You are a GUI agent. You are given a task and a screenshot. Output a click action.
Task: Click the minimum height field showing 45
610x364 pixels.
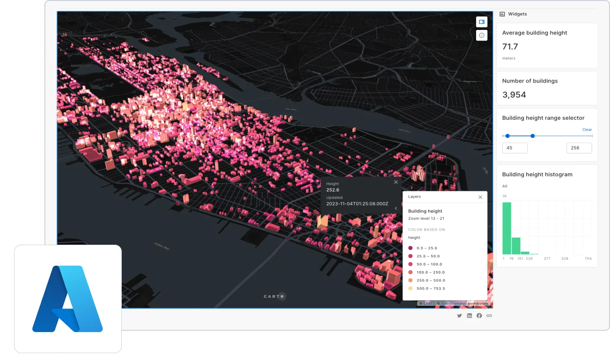[x=515, y=148]
